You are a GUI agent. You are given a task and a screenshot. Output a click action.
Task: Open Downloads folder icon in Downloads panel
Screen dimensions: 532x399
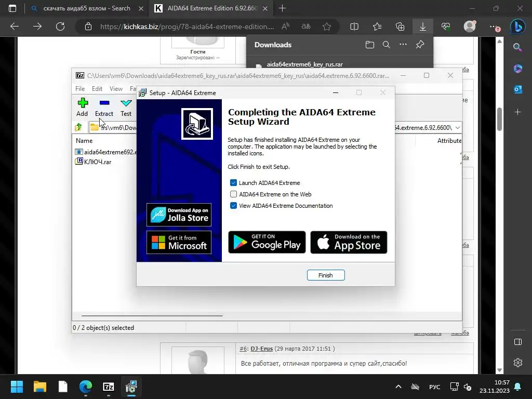tap(370, 45)
